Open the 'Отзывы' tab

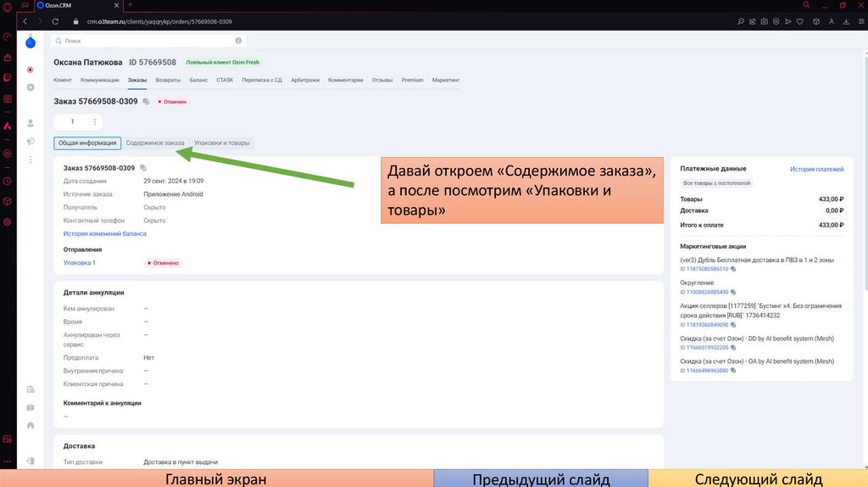tap(382, 80)
